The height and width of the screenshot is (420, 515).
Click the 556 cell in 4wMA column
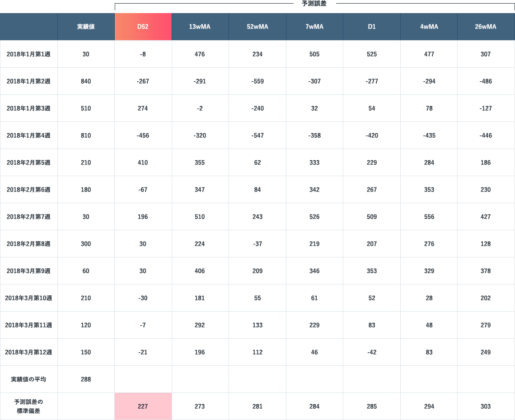pyautogui.click(x=429, y=217)
